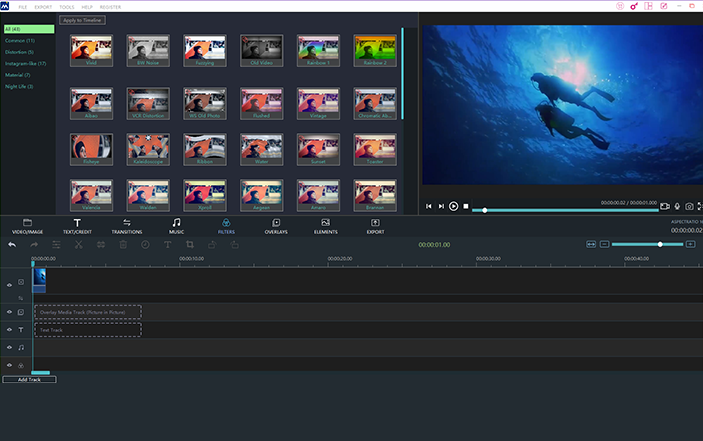Toggle visibility of text track

[x=9, y=329]
